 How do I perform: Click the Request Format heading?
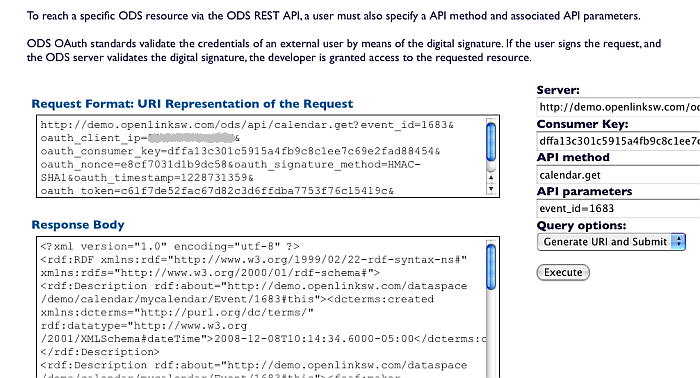click(192, 104)
